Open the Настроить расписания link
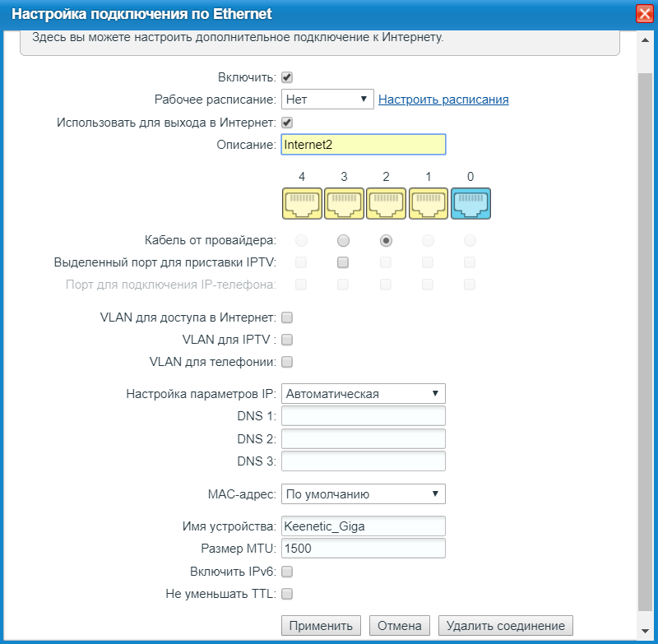The image size is (658, 644). click(x=443, y=100)
